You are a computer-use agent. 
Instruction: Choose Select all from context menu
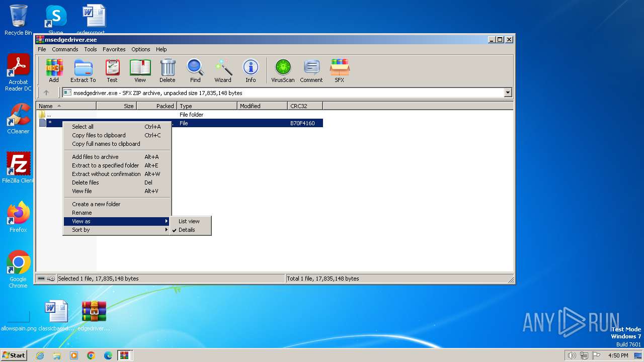click(x=117, y=127)
